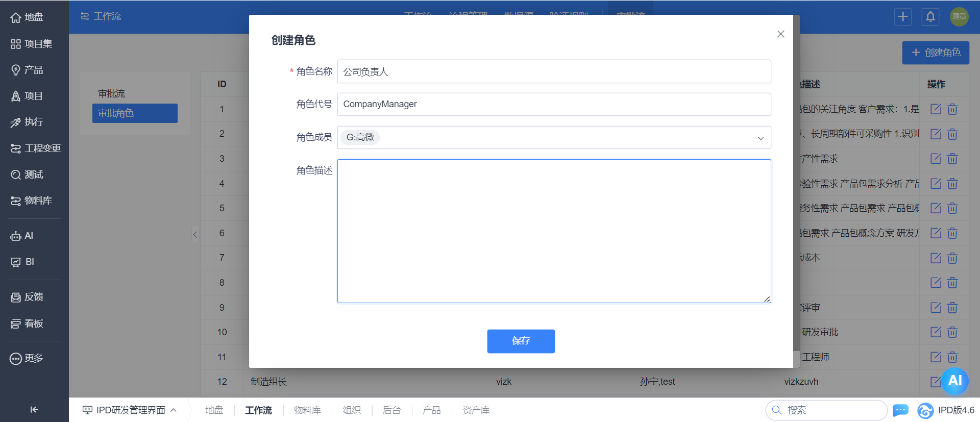This screenshot has height=422, width=980.
Task: Open 测试 in the sidebar
Action: point(34,175)
